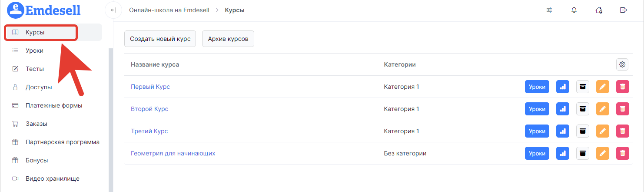The image size is (644, 192).
Task: Click Создать новый курс button
Action: coord(160,39)
